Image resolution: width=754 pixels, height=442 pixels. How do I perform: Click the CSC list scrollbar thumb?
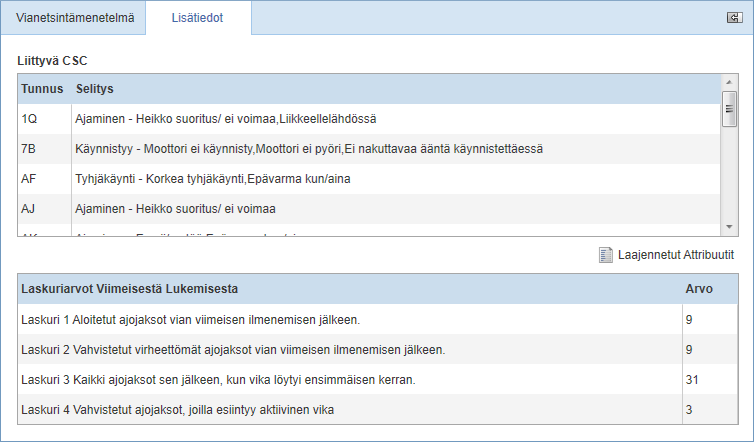click(729, 109)
